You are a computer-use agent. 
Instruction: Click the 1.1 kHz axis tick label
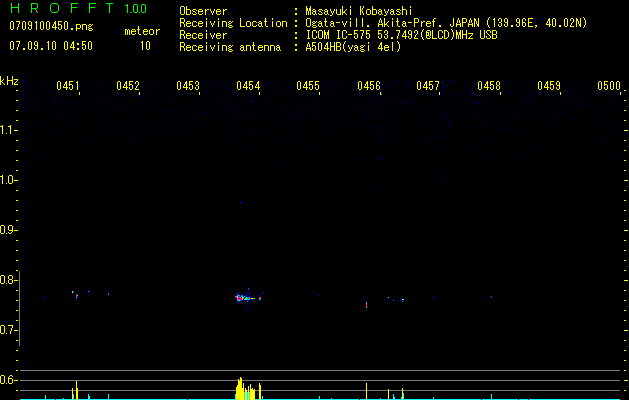tap(7, 130)
